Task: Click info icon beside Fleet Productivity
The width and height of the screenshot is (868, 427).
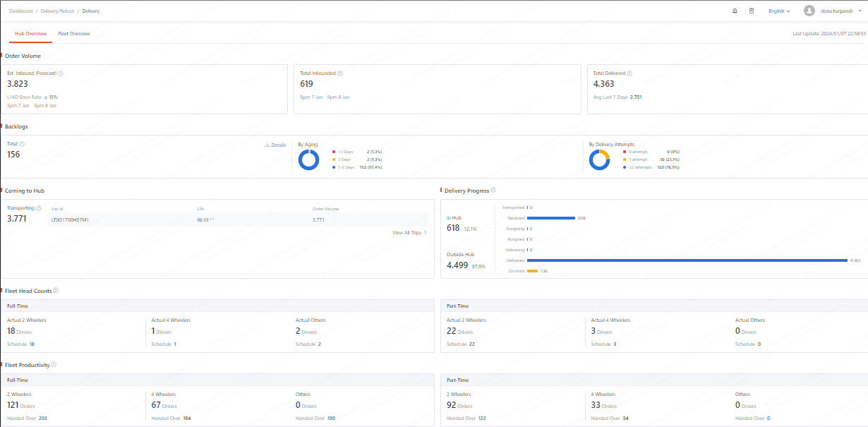Action: [54, 365]
